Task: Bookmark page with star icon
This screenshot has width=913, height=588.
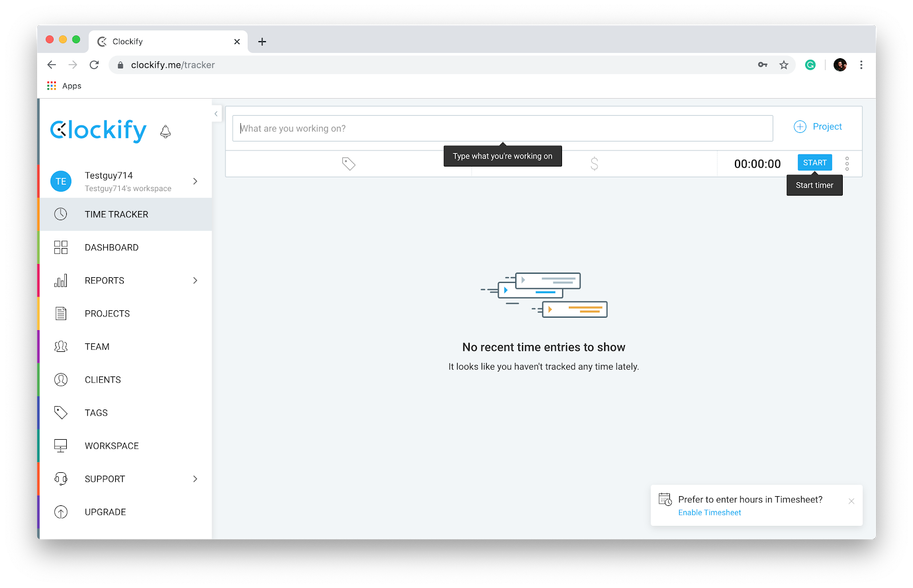Action: tap(784, 65)
